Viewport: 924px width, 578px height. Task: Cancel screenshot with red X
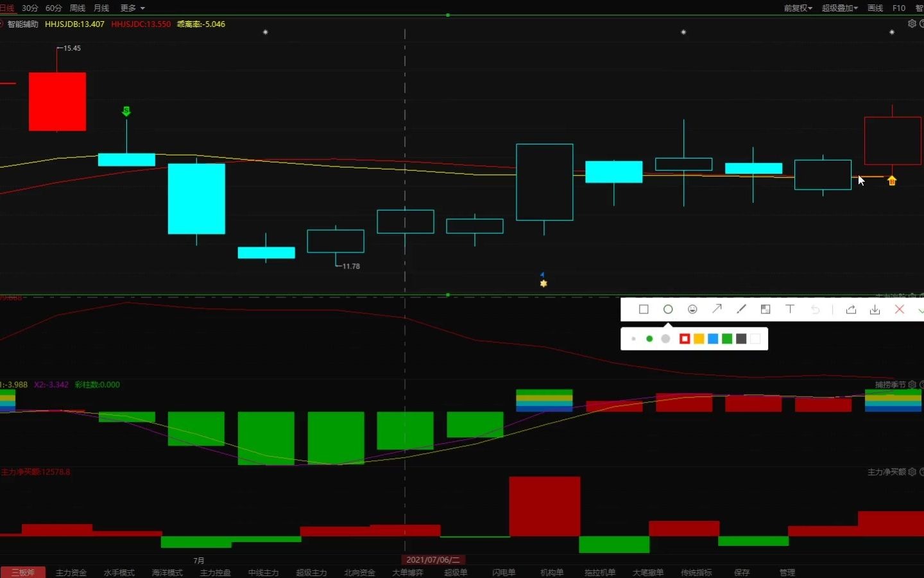click(900, 310)
